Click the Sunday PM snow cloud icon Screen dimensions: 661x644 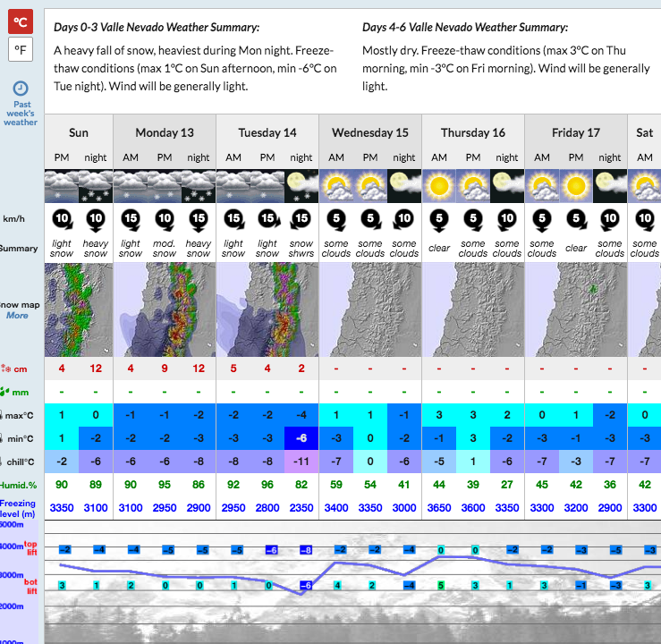click(x=62, y=186)
